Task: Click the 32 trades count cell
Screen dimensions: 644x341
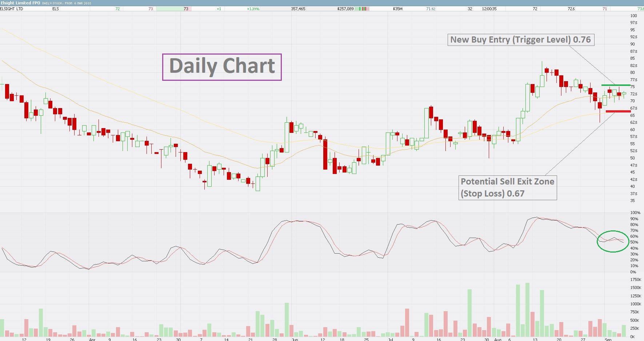Action: point(470,9)
